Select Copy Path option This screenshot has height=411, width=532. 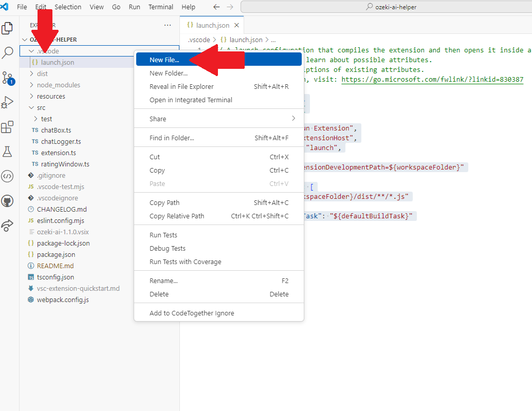pyautogui.click(x=219, y=203)
